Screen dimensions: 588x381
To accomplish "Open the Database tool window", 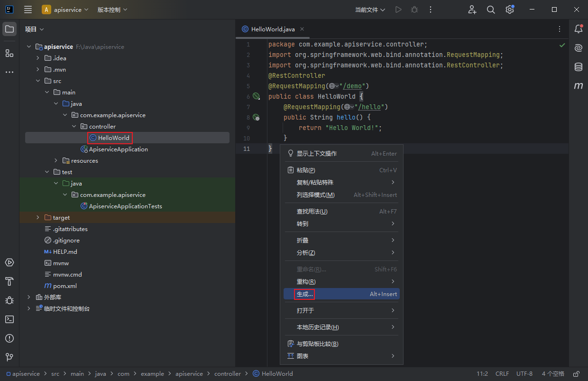I will pos(578,67).
